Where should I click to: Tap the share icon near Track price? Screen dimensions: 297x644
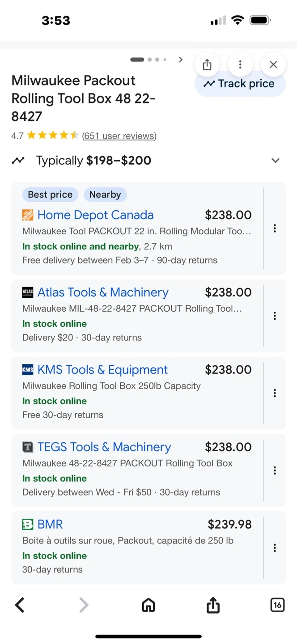(x=207, y=65)
